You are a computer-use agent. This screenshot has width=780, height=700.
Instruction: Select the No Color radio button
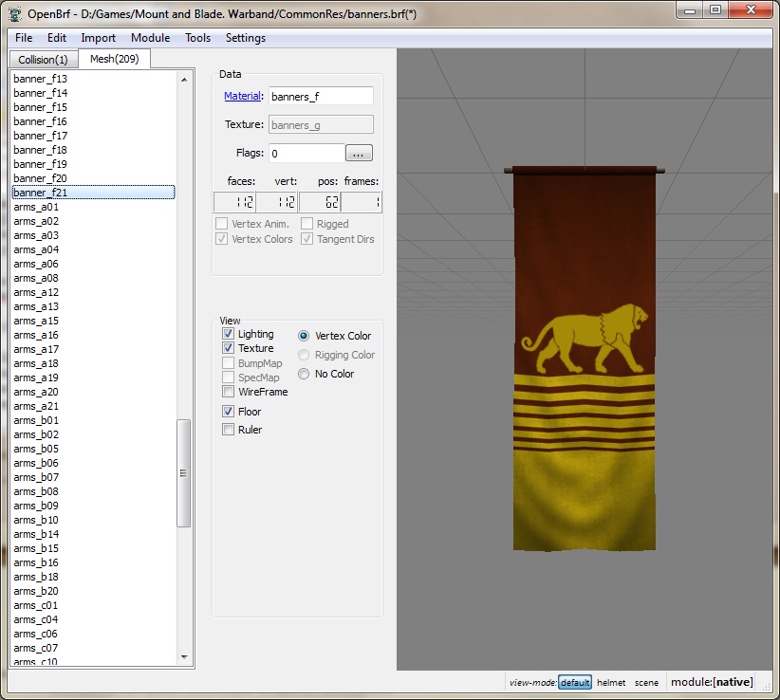pos(304,374)
